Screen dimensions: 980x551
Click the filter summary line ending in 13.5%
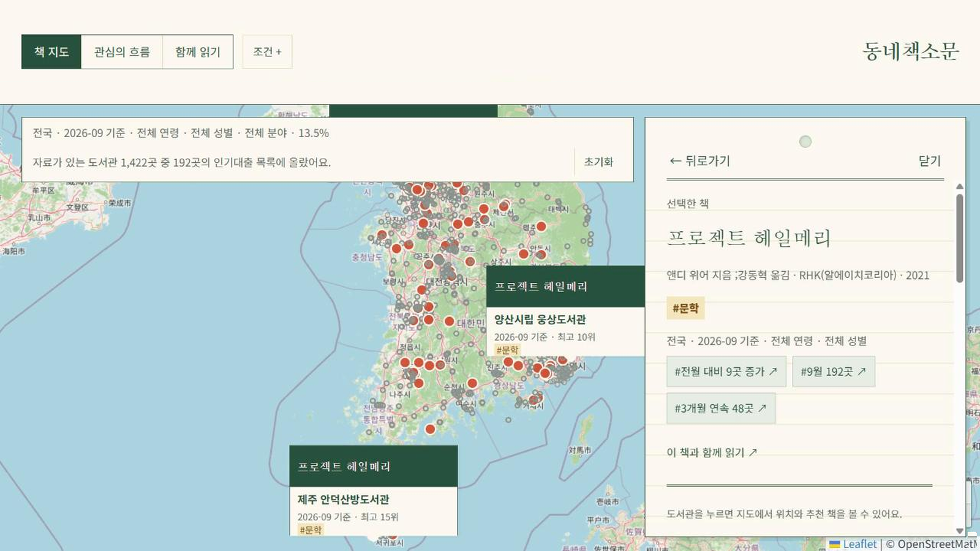tap(181, 133)
